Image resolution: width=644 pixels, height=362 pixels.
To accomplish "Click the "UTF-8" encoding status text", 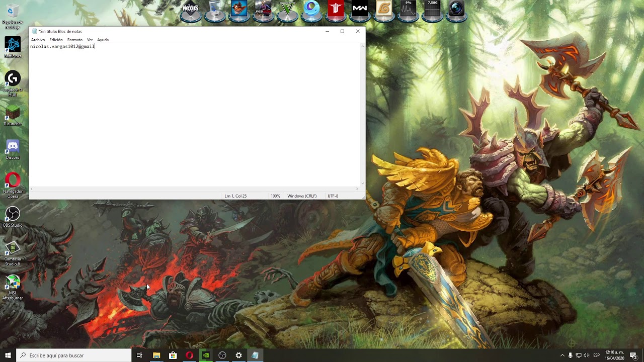I will 333,196.
